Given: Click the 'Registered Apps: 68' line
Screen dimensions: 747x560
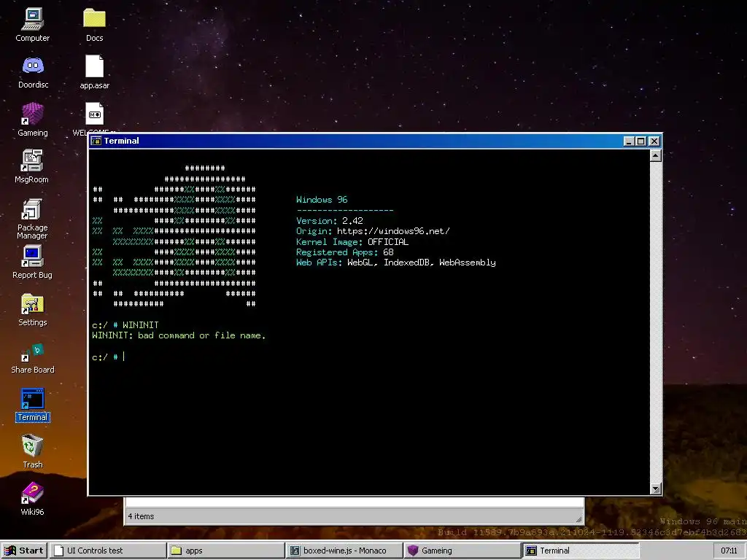Looking at the screenshot, I should (x=345, y=252).
